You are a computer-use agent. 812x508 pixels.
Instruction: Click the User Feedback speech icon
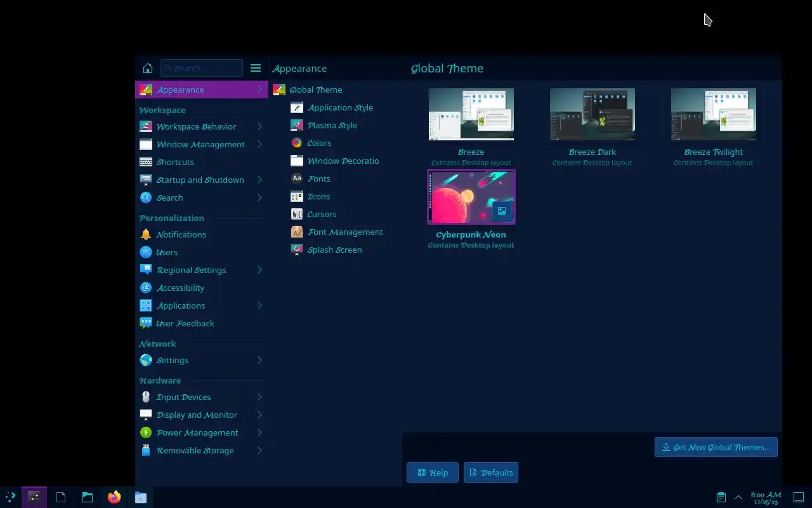coord(146,323)
